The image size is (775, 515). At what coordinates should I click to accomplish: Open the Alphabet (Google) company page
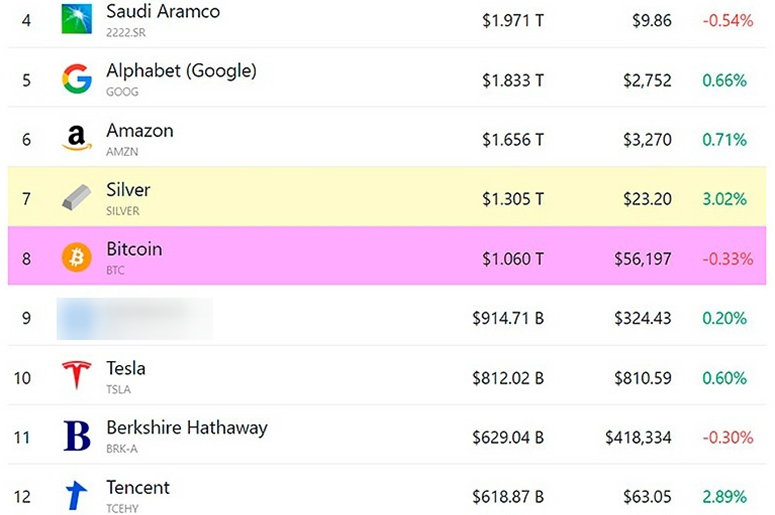click(x=181, y=71)
